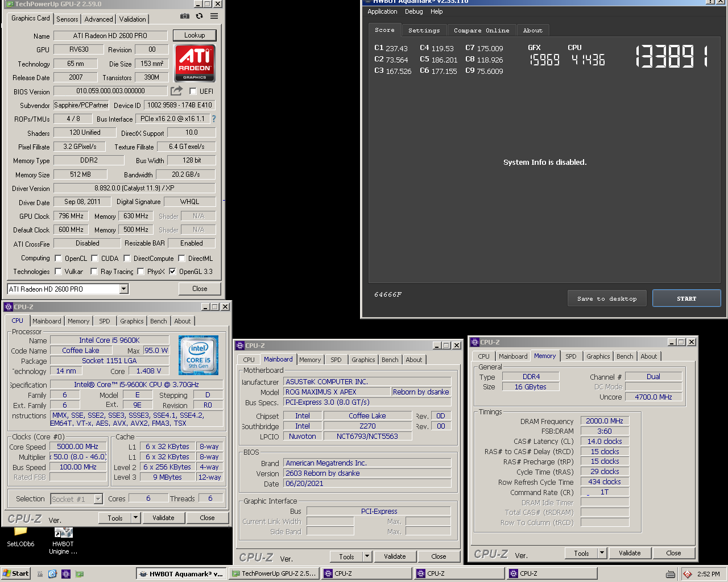Click the START button in Aquamark
Viewport: 728px width, 582px height.
(x=686, y=299)
